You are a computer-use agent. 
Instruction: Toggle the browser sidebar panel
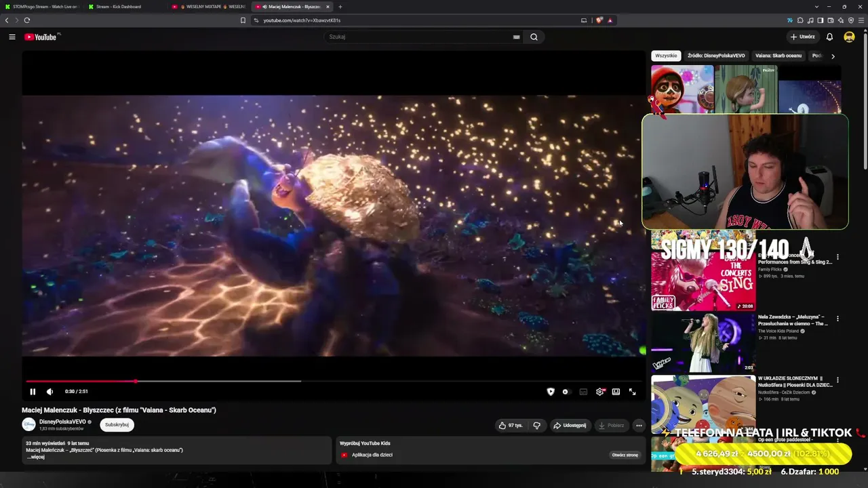point(821,20)
